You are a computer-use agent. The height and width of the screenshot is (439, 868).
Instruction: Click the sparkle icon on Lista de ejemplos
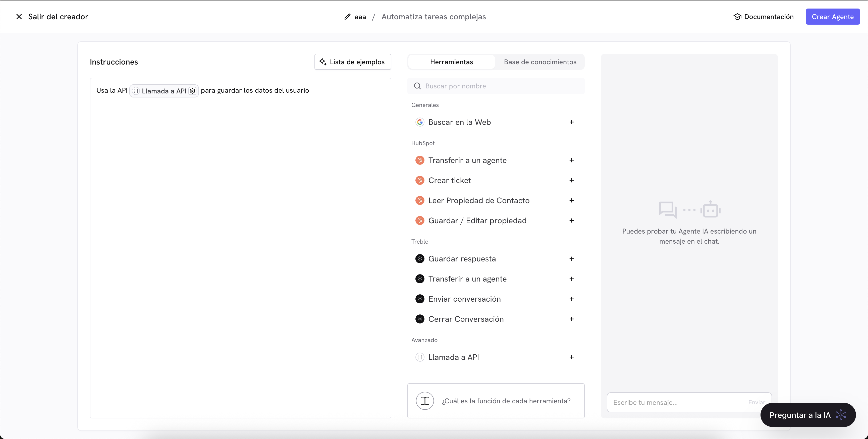pyautogui.click(x=323, y=62)
